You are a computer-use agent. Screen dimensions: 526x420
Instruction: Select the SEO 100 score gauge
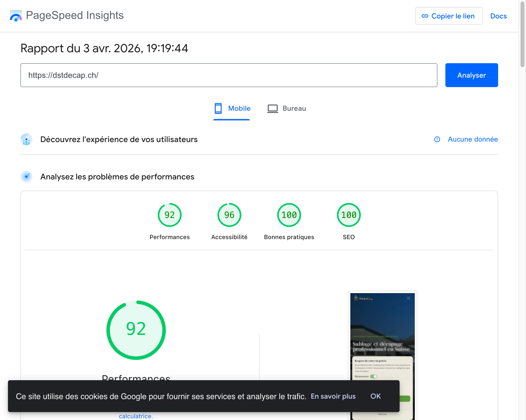pyautogui.click(x=349, y=215)
